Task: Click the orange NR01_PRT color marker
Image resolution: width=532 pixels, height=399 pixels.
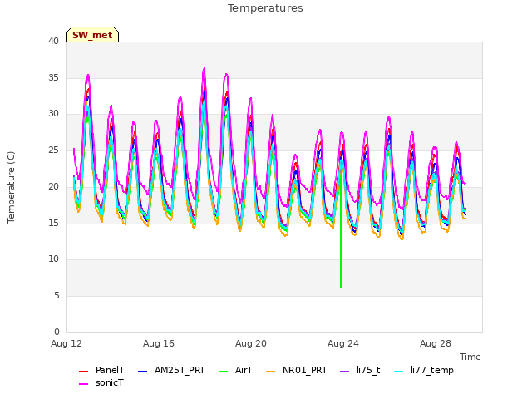Action: 271,372
